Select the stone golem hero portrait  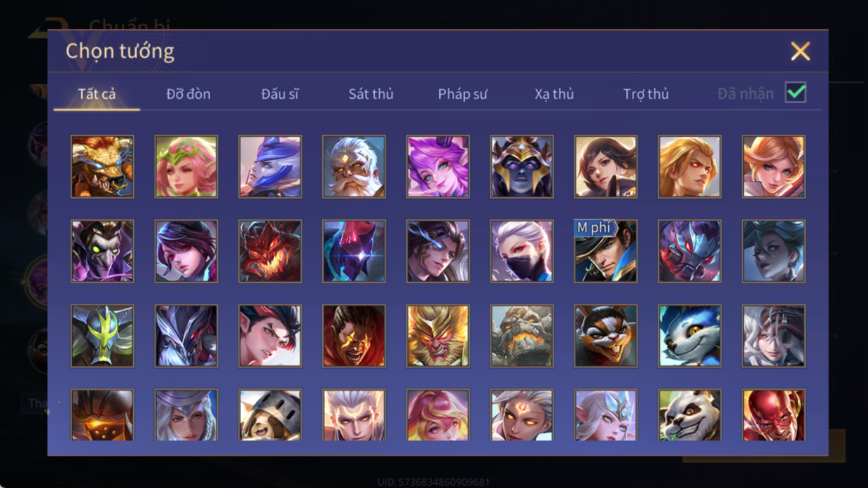tap(522, 335)
